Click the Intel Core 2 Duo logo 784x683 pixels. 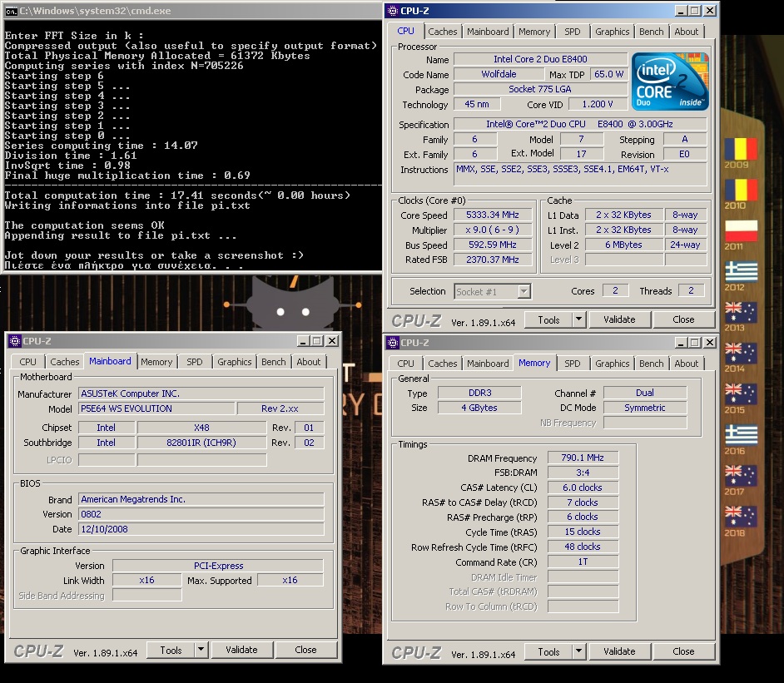point(670,81)
